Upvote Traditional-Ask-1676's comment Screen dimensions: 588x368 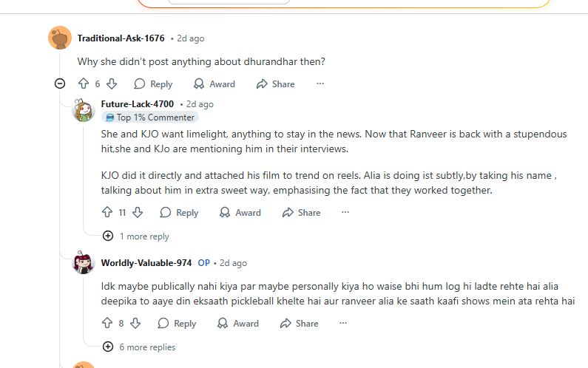pos(83,84)
